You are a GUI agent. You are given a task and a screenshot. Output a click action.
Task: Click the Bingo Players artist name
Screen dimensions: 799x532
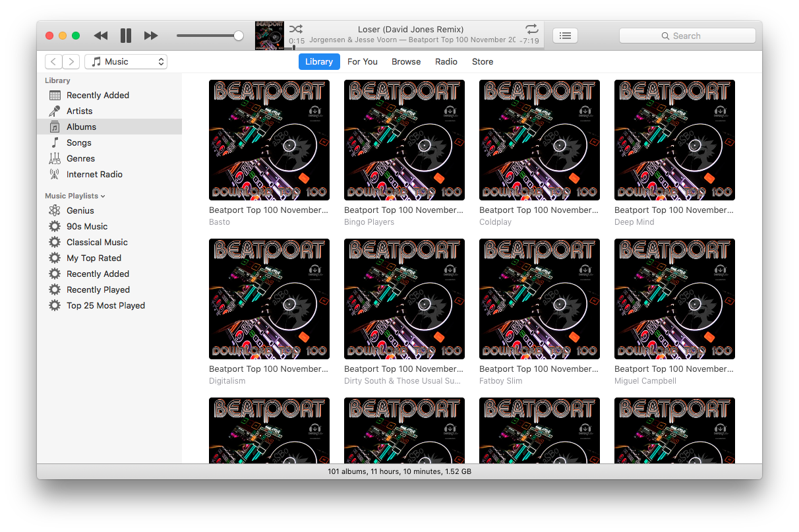[x=369, y=222]
